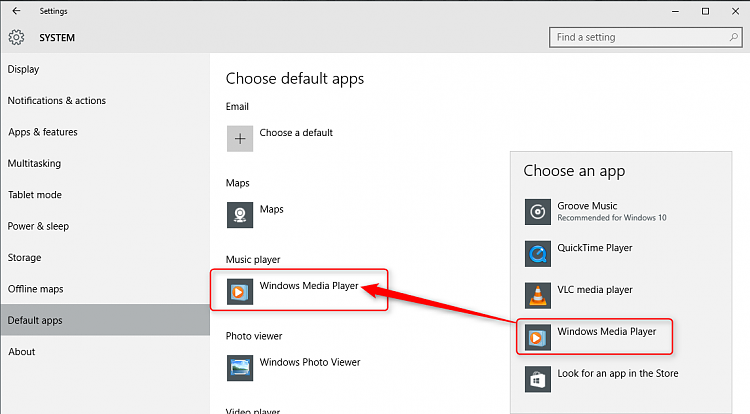Select Default apps in sidebar
This screenshot has height=414, width=750.
105,320
